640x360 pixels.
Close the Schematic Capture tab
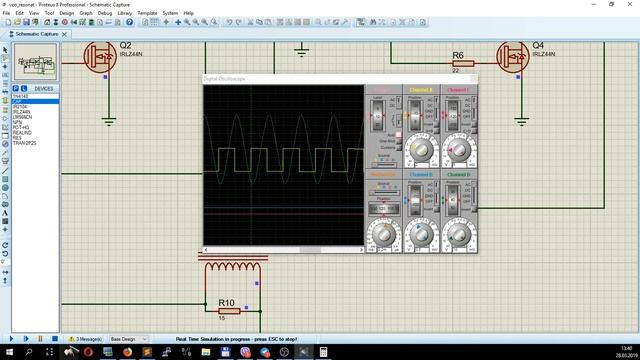pyautogui.click(x=64, y=34)
